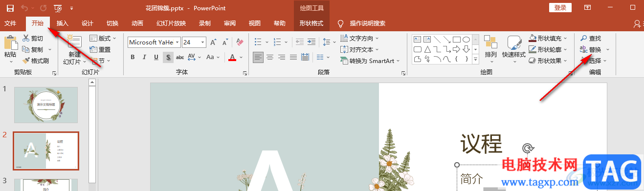
Task: Click the Login (登录) button
Action: [560, 8]
